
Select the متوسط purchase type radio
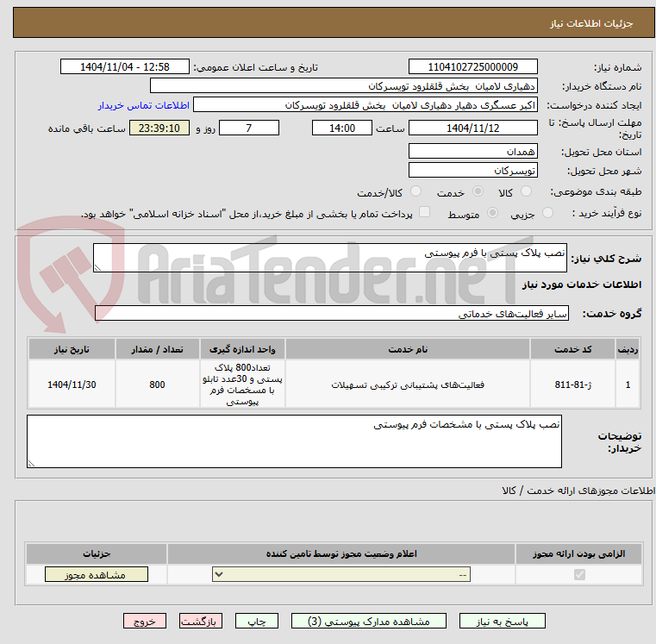tap(493, 213)
